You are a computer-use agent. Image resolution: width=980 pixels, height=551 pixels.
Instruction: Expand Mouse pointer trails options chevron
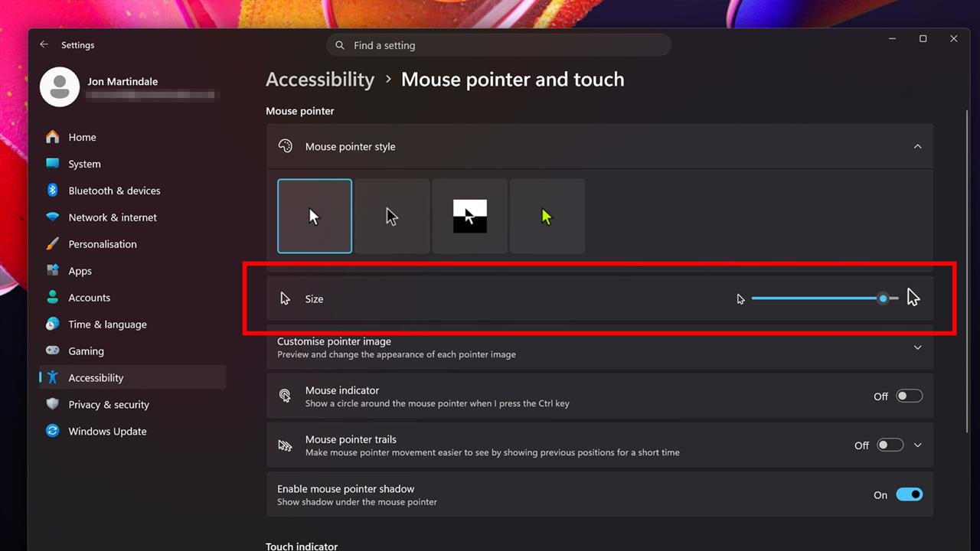(917, 445)
